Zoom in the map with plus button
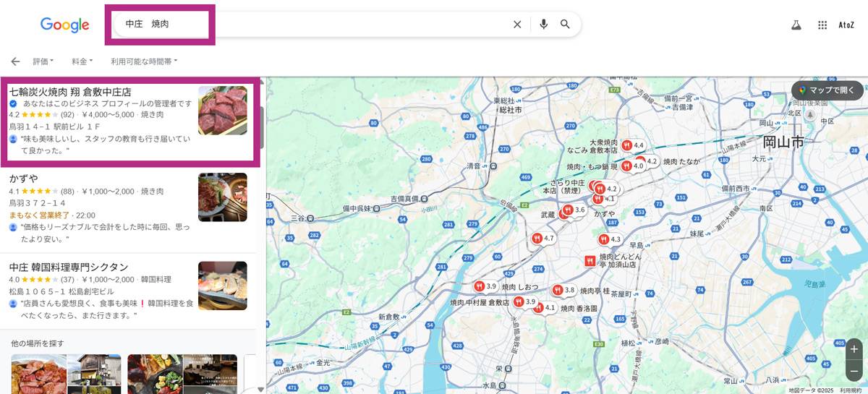Viewport: 868px width, 394px height. 854,349
